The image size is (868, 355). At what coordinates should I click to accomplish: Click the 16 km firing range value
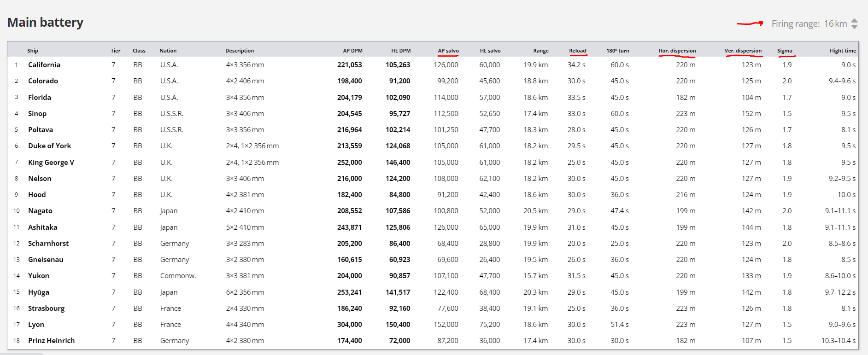click(x=835, y=23)
